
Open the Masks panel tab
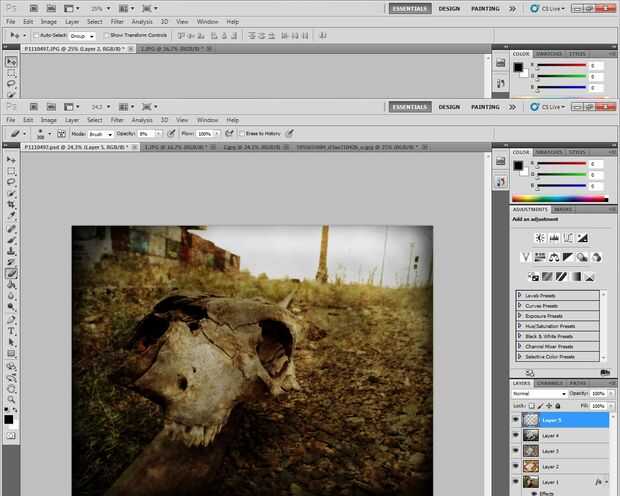point(563,209)
